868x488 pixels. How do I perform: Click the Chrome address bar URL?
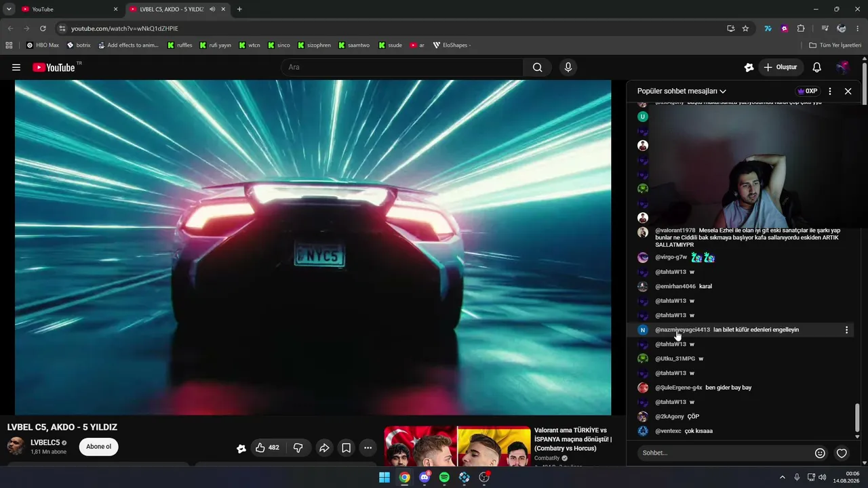tap(125, 28)
